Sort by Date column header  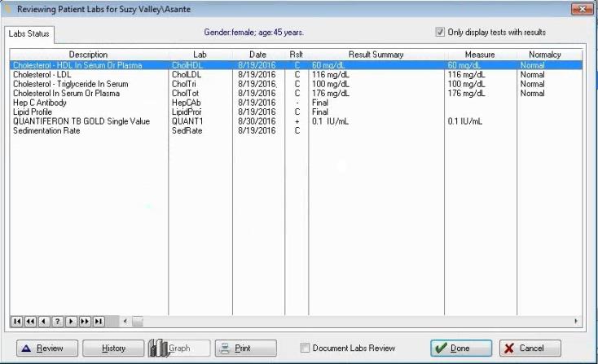257,55
